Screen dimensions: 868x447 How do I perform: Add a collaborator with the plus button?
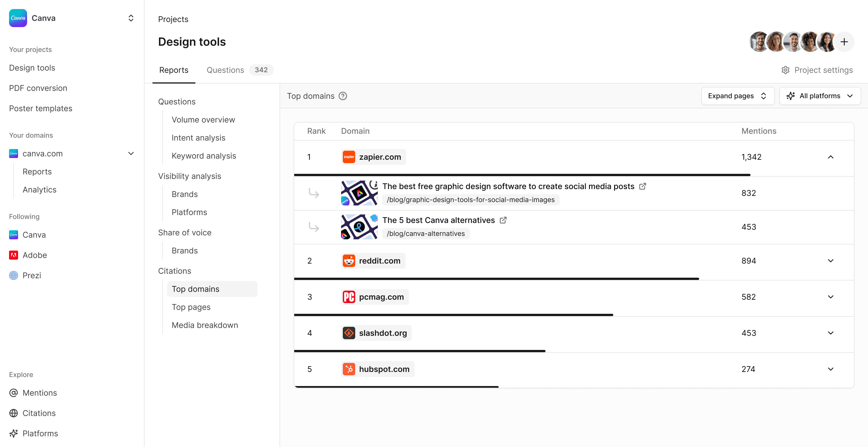(x=845, y=41)
